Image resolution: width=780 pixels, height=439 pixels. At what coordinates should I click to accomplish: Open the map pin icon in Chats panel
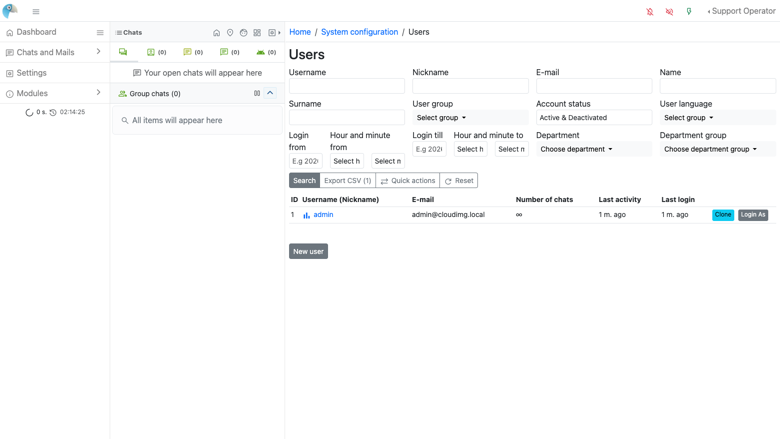tap(230, 33)
